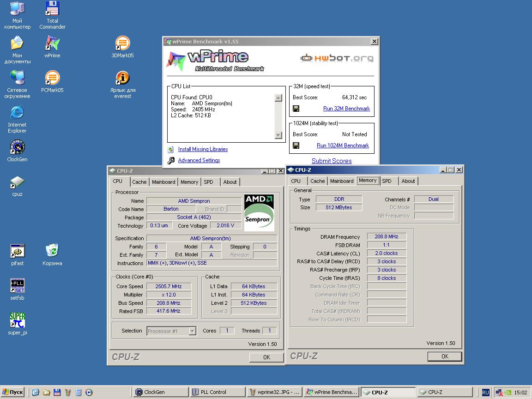The width and height of the screenshot is (532, 399).
Task: Open Memory tab in left CPU-Z
Action: (x=189, y=182)
